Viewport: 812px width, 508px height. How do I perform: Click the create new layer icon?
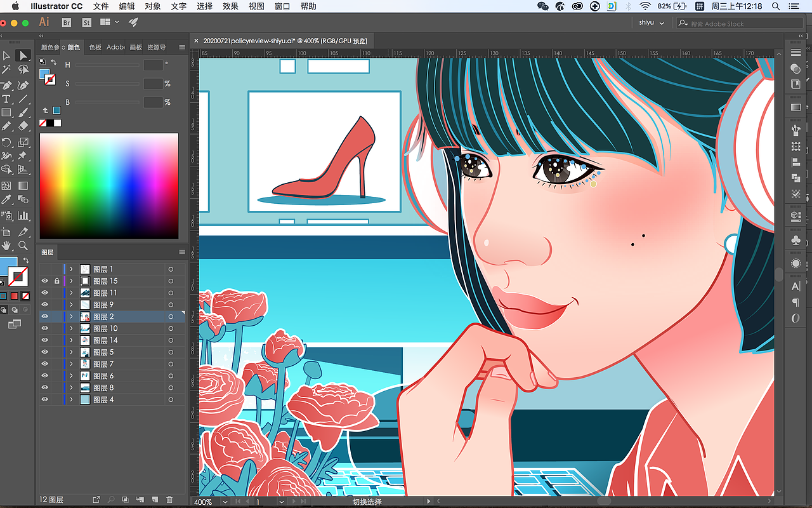tap(154, 500)
